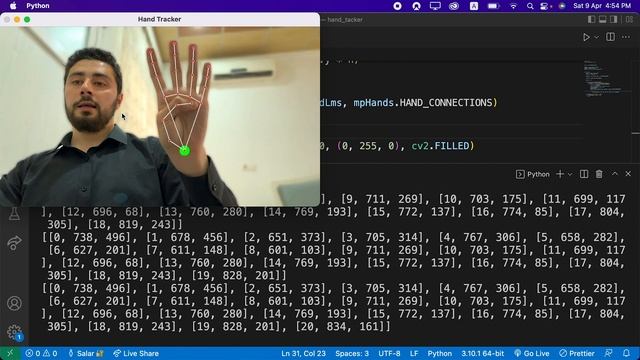
Task: Open the Live Share activity bar icon
Action: click(x=14, y=242)
